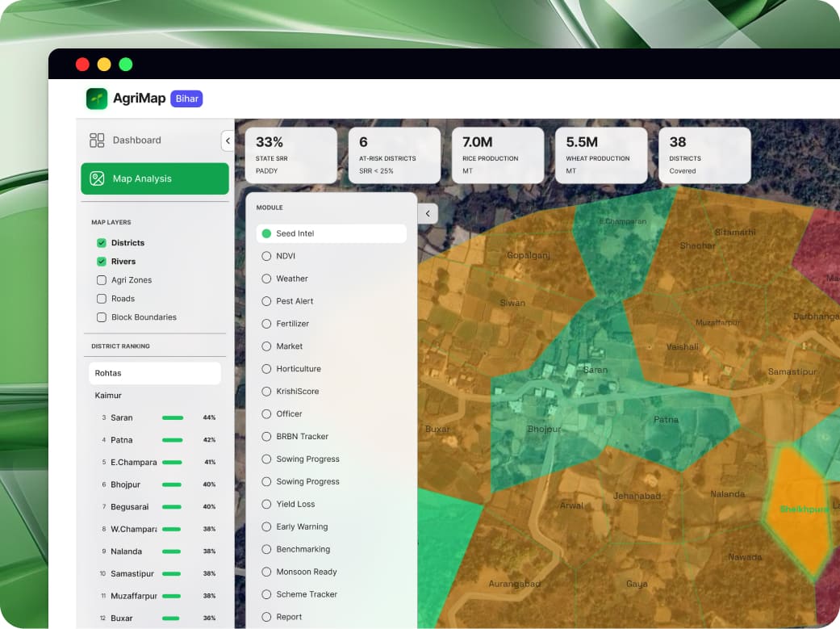Click the yellow minimize window button
The width and height of the screenshot is (840, 629).
tap(104, 65)
